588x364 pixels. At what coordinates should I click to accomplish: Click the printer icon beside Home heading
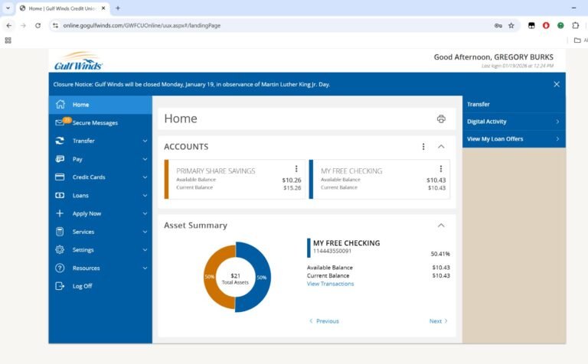point(441,119)
